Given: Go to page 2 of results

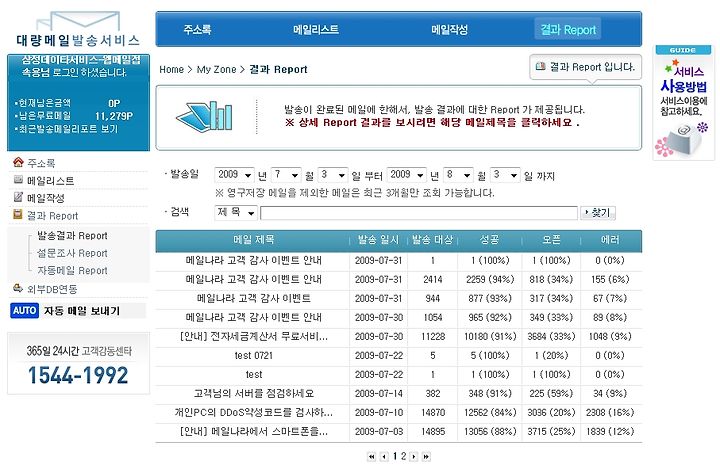Looking at the screenshot, I should pyautogui.click(x=403, y=456).
